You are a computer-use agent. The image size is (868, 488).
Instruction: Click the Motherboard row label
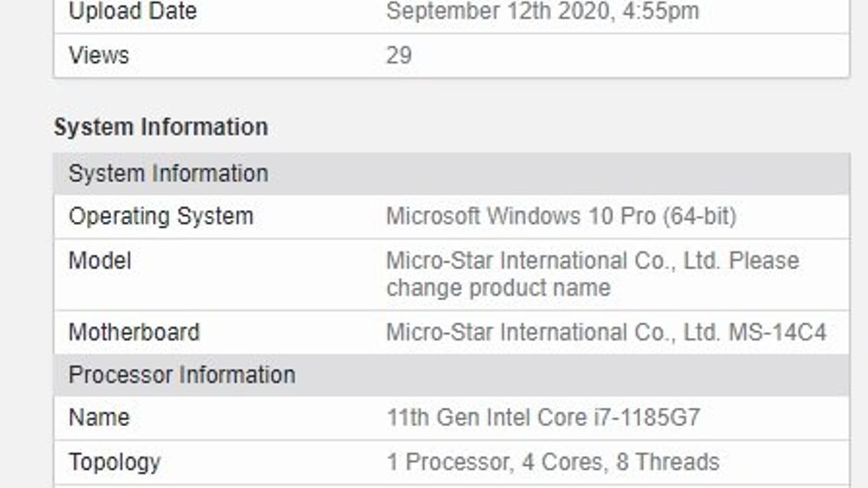point(134,332)
